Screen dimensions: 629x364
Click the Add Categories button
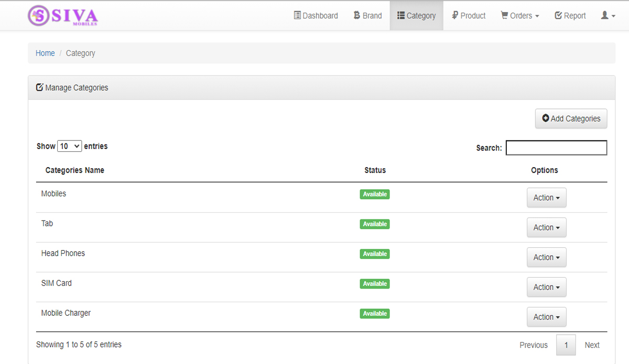click(x=571, y=119)
